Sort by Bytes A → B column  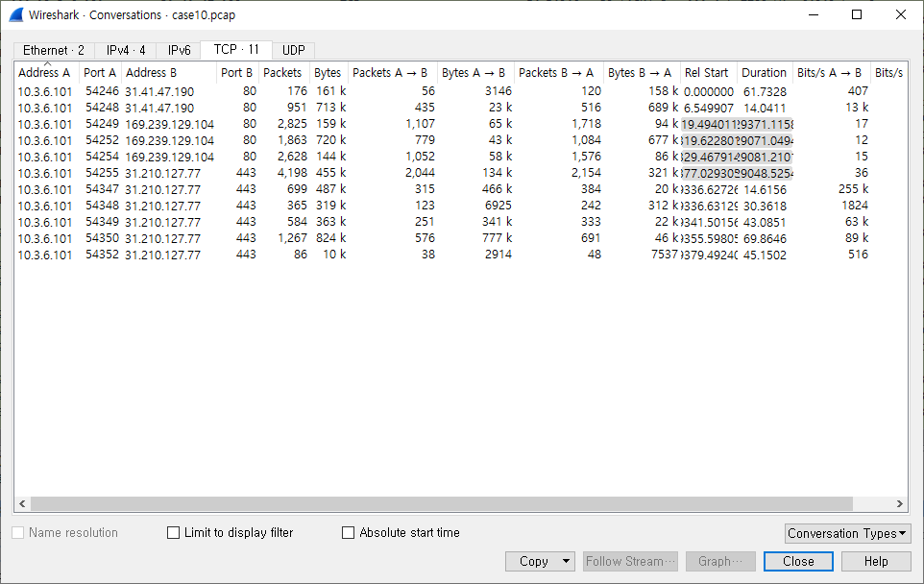coord(475,73)
